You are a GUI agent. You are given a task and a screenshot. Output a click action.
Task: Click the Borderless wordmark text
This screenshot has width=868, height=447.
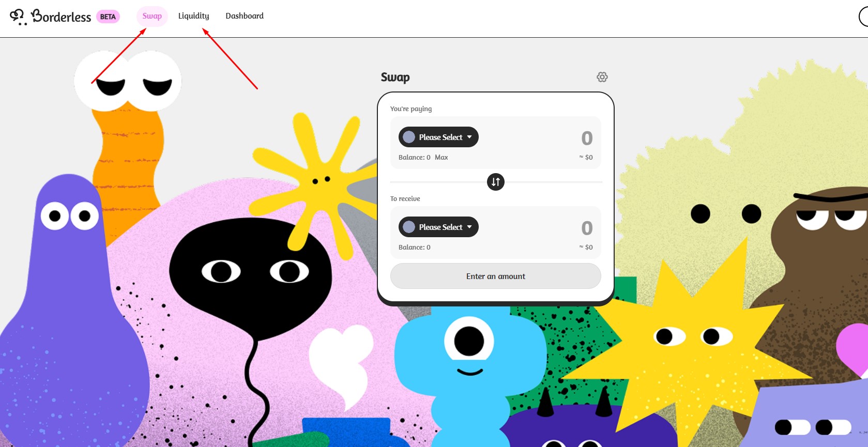coord(61,17)
